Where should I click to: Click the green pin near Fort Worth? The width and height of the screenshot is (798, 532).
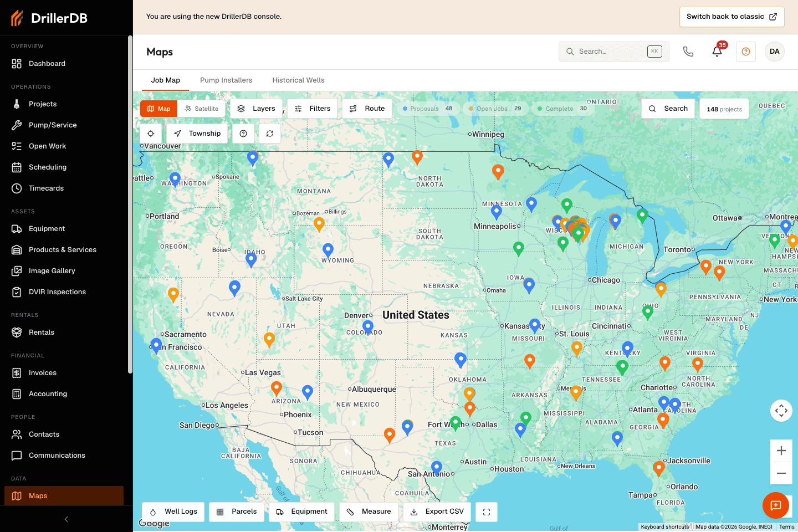[x=456, y=424]
